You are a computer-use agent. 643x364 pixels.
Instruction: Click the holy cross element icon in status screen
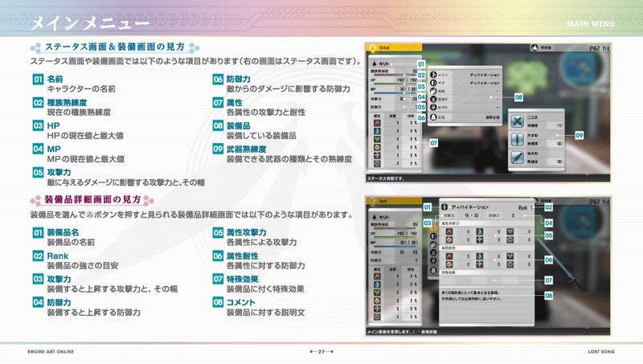[377, 155]
